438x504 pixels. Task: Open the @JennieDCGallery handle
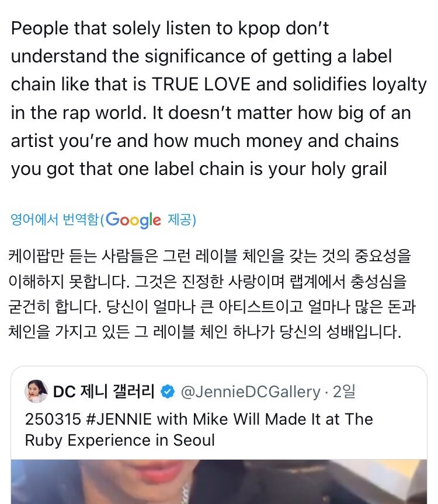pyautogui.click(x=251, y=392)
